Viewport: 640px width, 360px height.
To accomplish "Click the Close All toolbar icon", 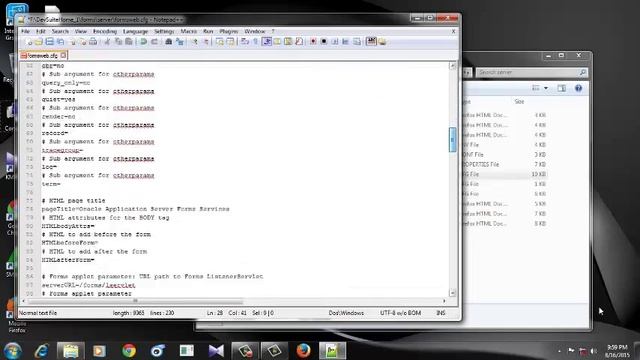I will 83,42.
